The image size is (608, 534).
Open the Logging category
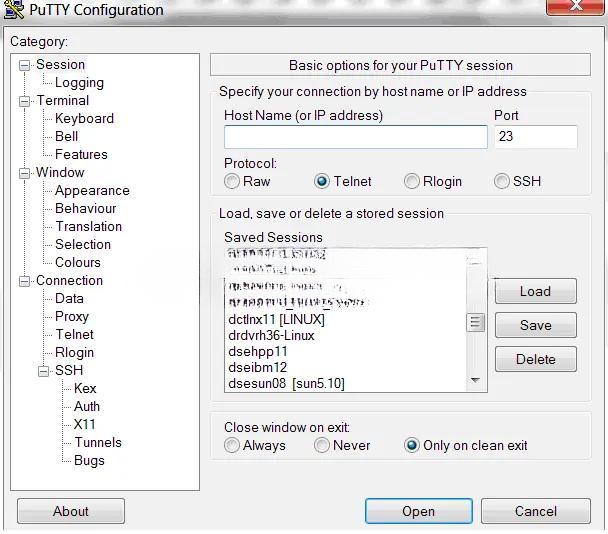[x=79, y=83]
